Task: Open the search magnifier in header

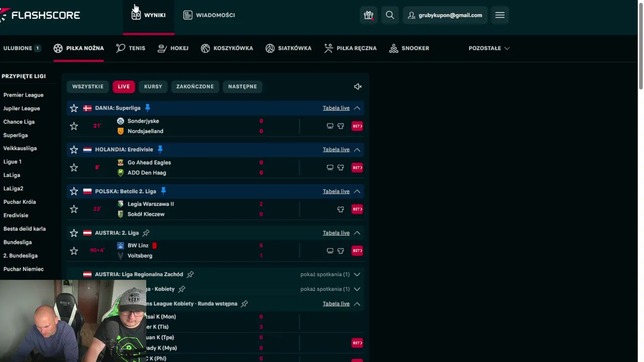Action: [x=390, y=15]
